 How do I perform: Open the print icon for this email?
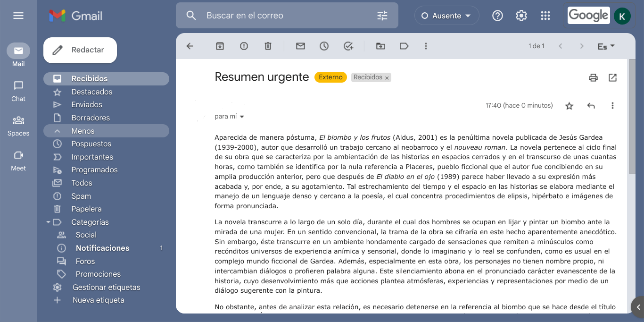coord(593,77)
